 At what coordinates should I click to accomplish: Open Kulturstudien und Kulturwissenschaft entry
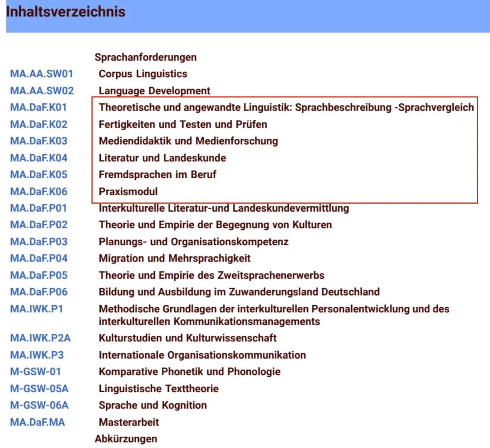point(187,338)
